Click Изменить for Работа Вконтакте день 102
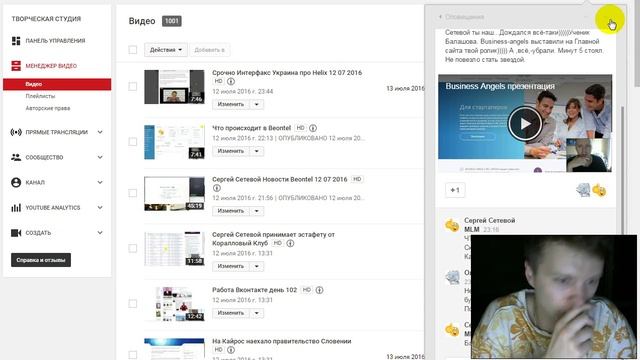640x360 pixels. tap(231, 313)
